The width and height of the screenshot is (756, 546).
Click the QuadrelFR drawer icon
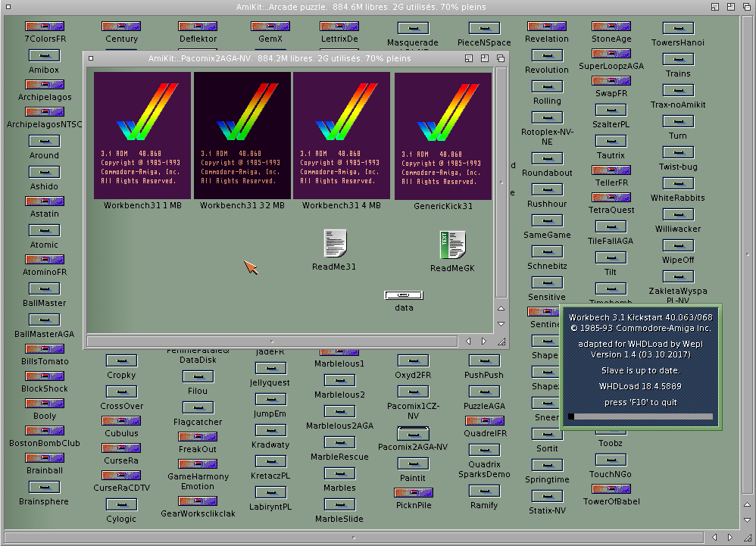pos(485,421)
